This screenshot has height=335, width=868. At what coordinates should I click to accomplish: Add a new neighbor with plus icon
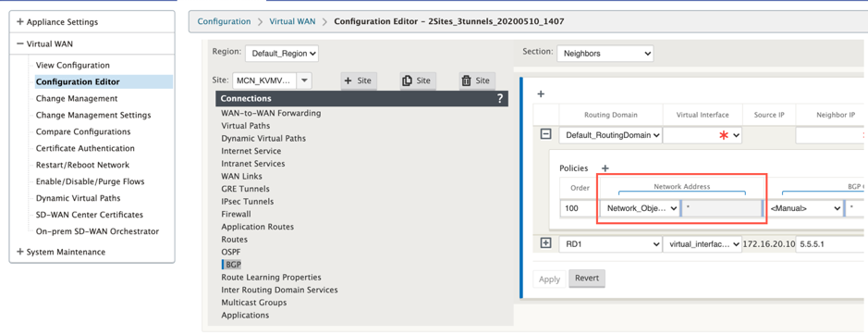[x=541, y=94]
